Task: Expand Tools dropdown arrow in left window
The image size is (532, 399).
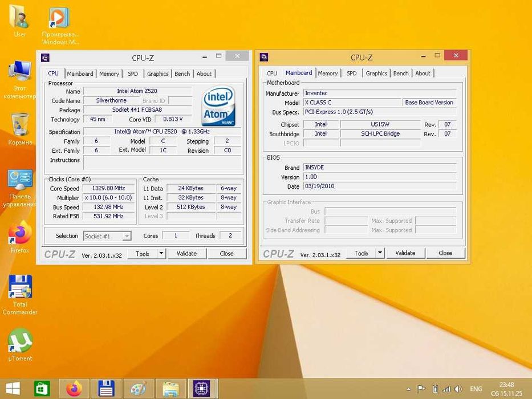Action: point(161,254)
